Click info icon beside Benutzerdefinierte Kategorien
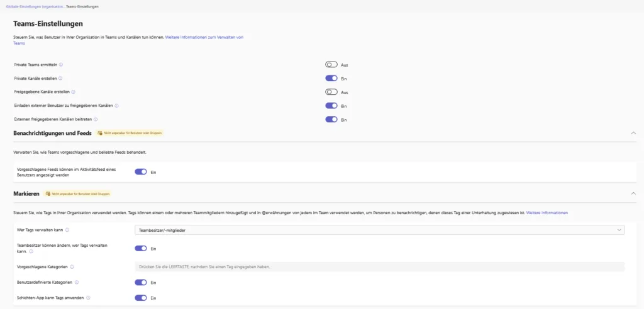 pyautogui.click(x=77, y=283)
